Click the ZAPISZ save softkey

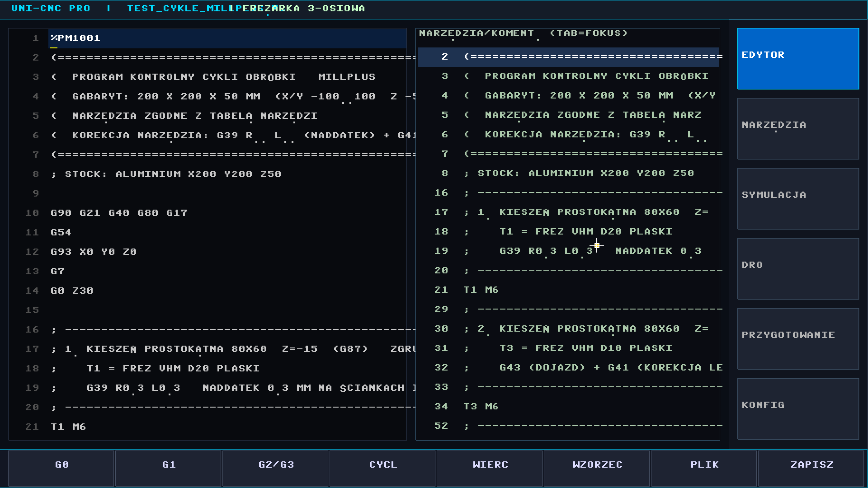[811, 468]
